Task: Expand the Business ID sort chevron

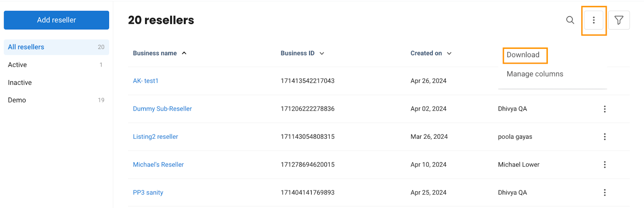Action: (322, 53)
